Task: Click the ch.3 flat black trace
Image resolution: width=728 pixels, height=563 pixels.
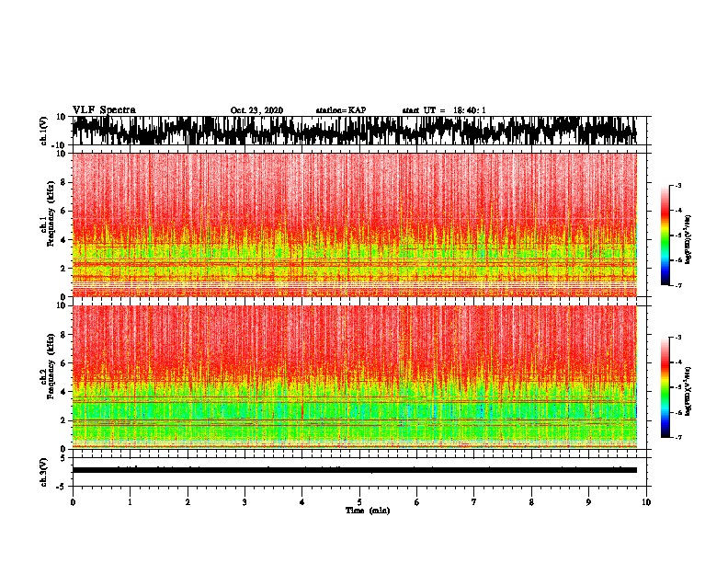Action: click(x=355, y=470)
